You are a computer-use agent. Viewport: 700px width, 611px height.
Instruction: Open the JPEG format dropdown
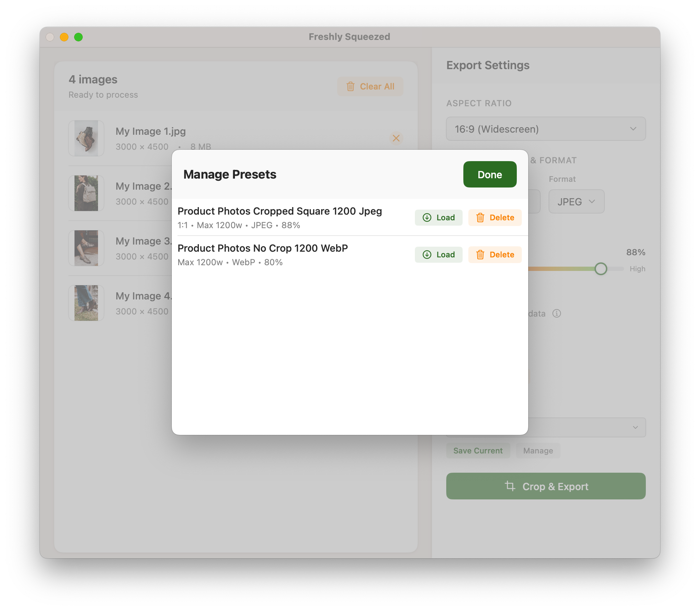point(576,201)
